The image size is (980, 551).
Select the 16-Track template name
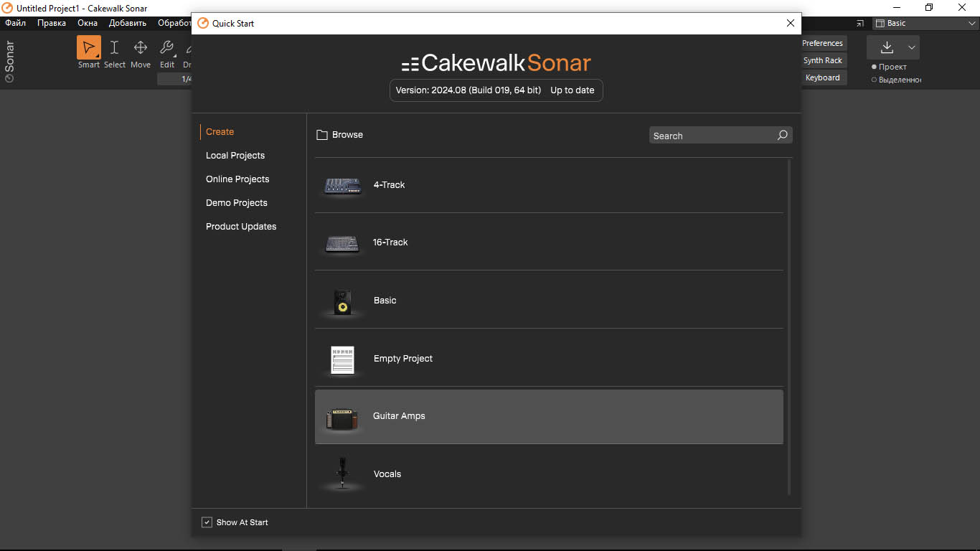390,242
